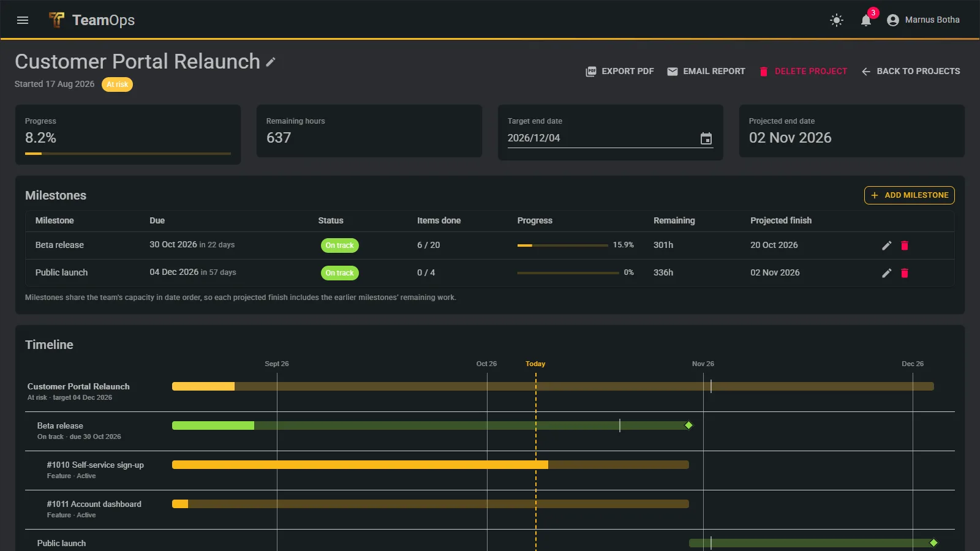
Task: Click the 301h remaining value
Action: [663, 246]
